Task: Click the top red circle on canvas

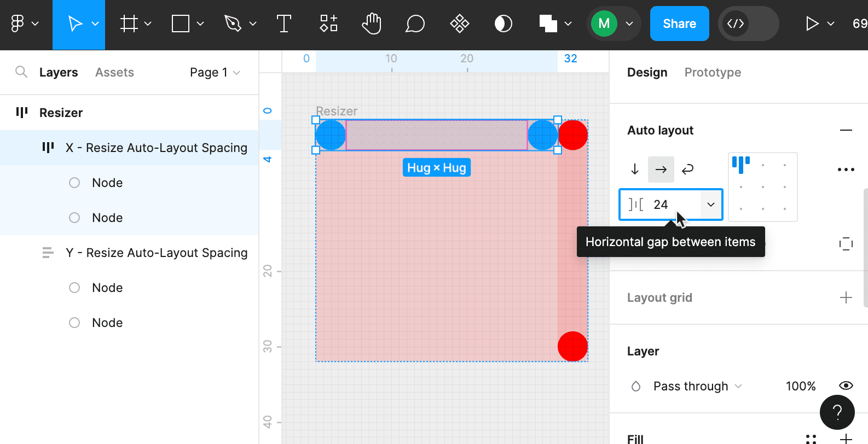Action: tap(572, 135)
